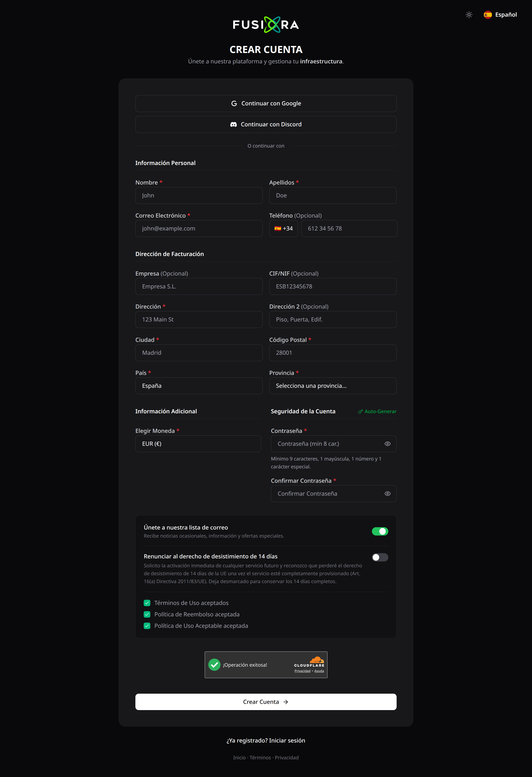Open the País dropdown showing España

tap(199, 386)
